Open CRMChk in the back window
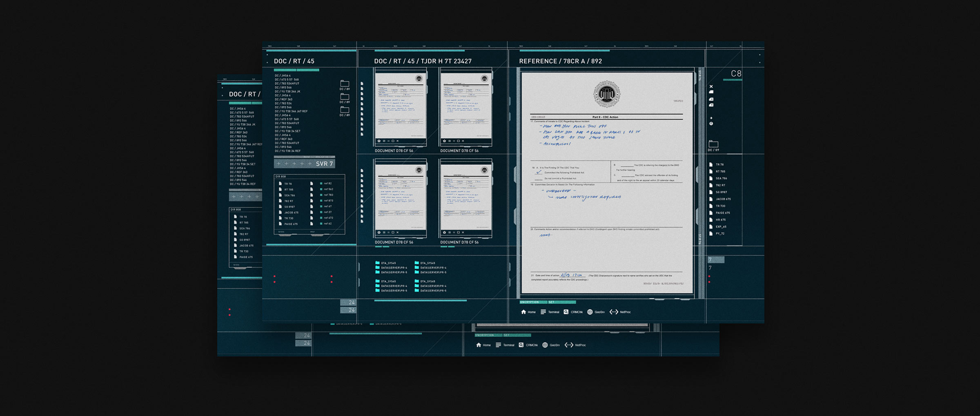This screenshot has width=980, height=416. click(528, 345)
